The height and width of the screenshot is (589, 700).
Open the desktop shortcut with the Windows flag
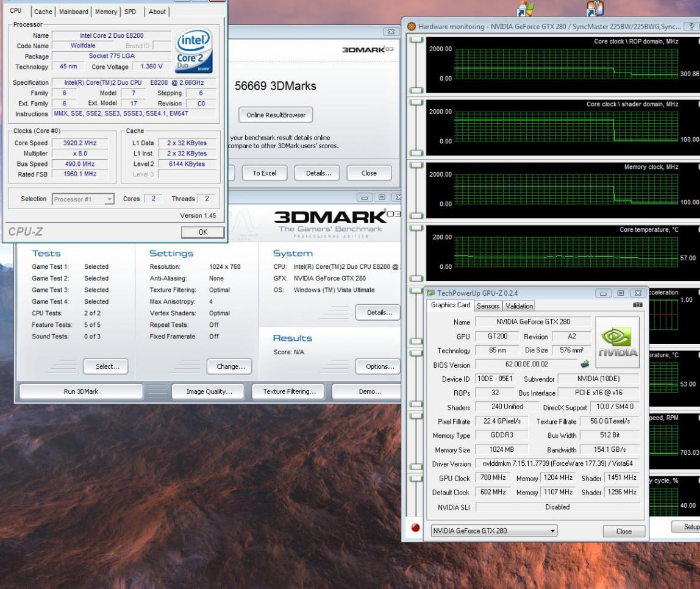tap(526, 8)
